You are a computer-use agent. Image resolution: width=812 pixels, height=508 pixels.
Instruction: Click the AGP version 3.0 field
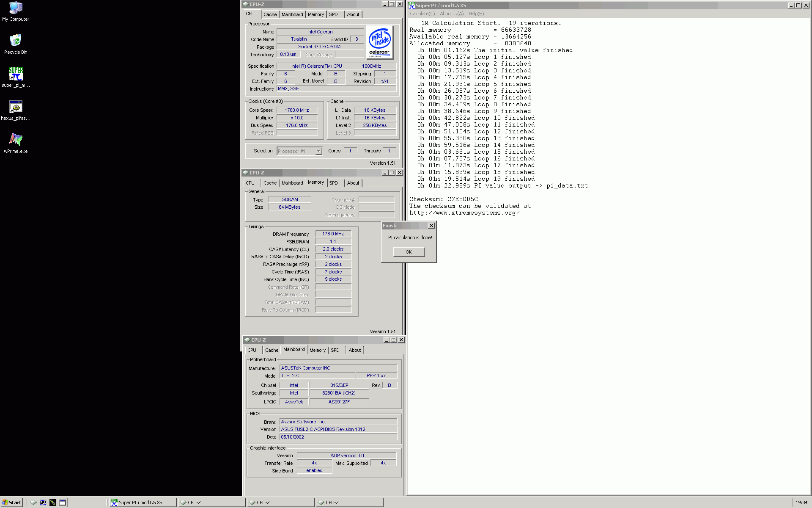(347, 456)
